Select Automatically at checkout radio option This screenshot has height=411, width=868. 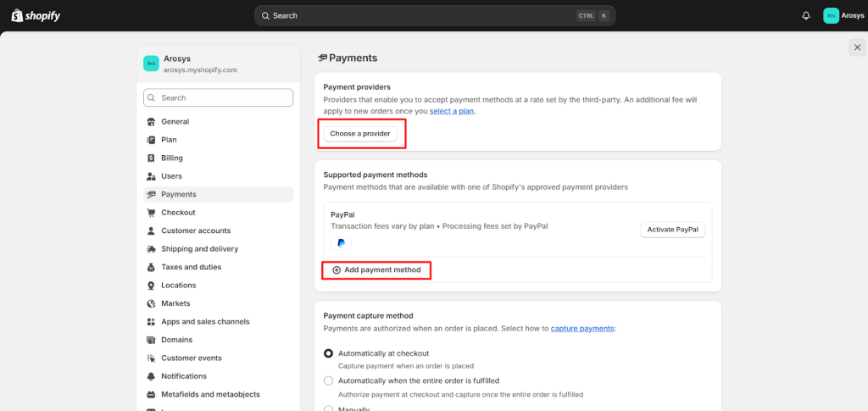pyautogui.click(x=329, y=353)
